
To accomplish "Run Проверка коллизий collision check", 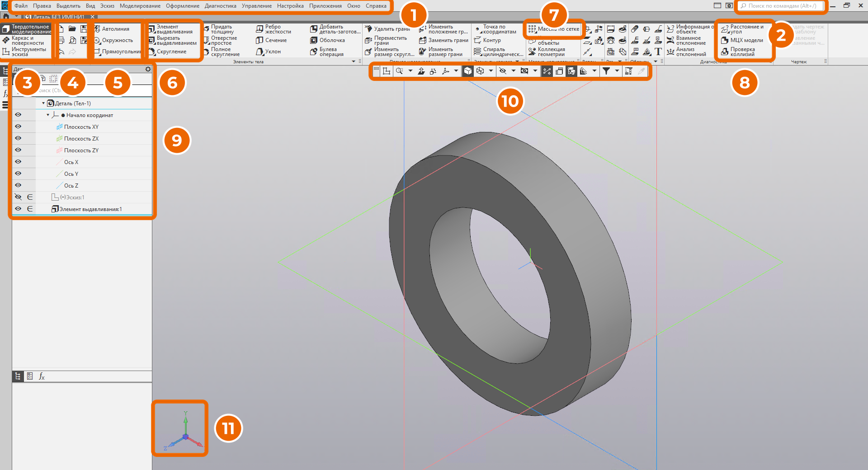I will tap(738, 52).
